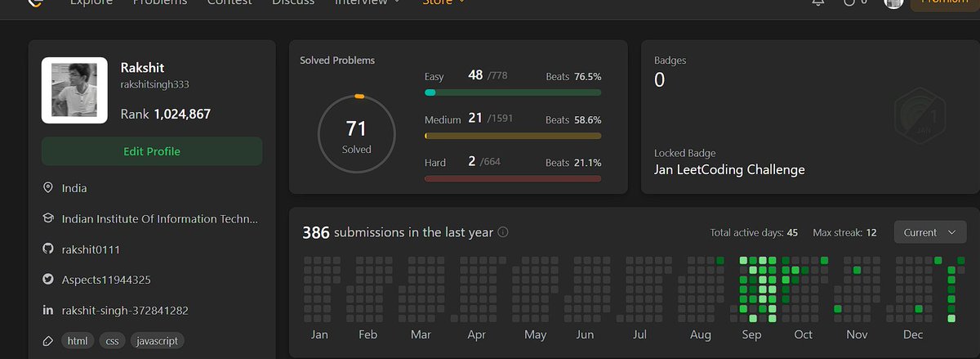The width and height of the screenshot is (980, 359).
Task: Click the Edit Profile button
Action: tap(152, 151)
